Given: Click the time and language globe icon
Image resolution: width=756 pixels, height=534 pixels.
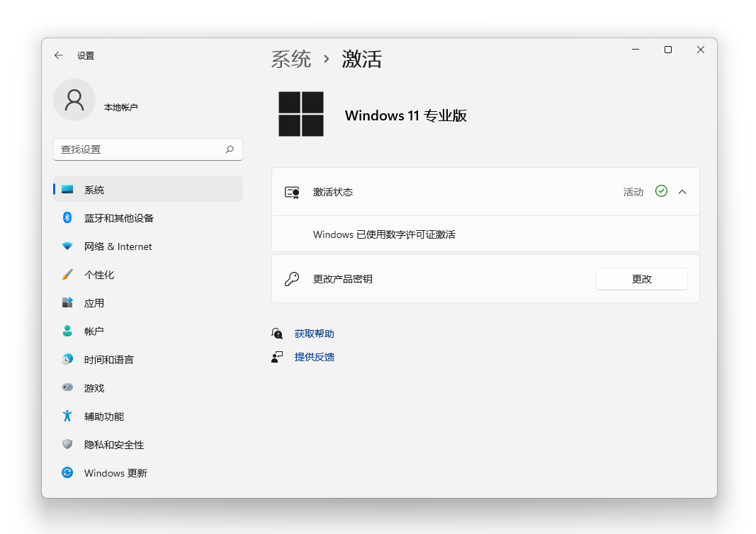Looking at the screenshot, I should (x=67, y=360).
